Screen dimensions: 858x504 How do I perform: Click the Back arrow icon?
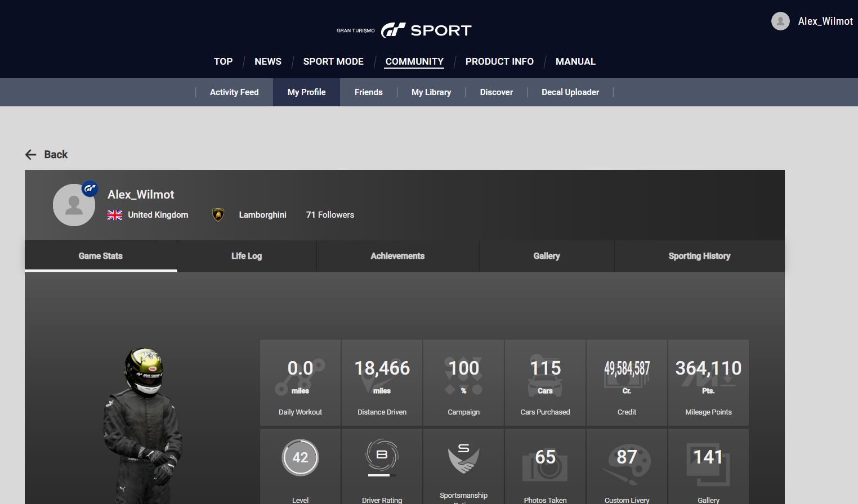[31, 155]
